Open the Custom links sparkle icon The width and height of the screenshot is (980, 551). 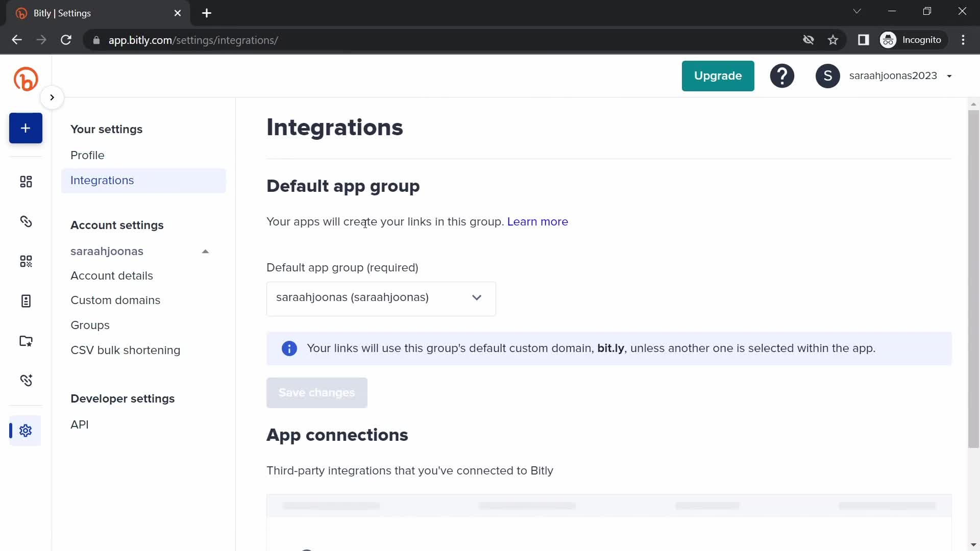[x=26, y=381]
